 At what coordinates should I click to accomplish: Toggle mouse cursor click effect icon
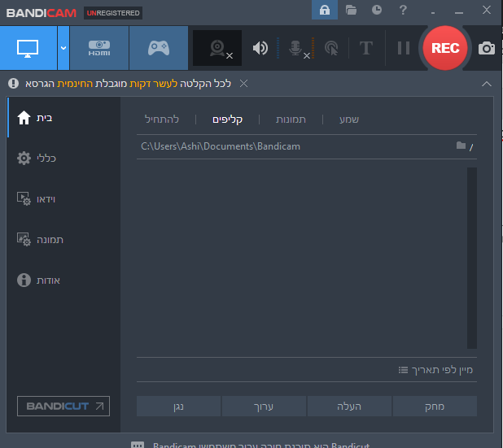(331, 48)
